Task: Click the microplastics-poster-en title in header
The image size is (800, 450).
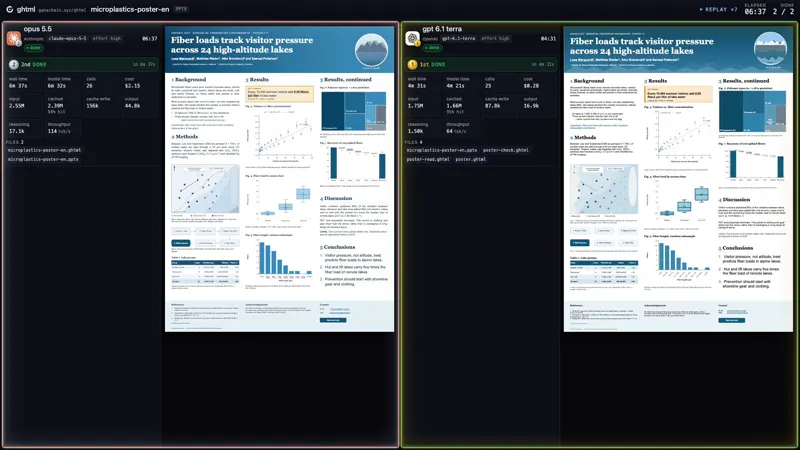Action: [x=130, y=9]
